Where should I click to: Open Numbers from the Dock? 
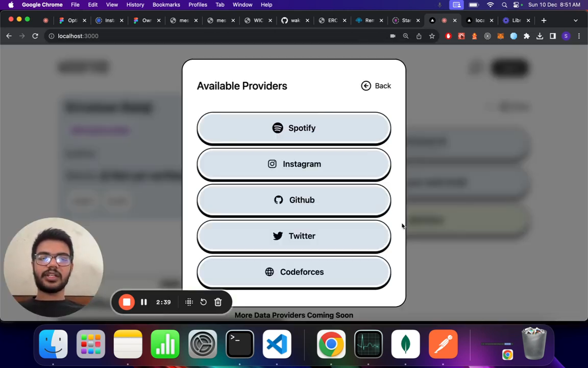tap(165, 344)
